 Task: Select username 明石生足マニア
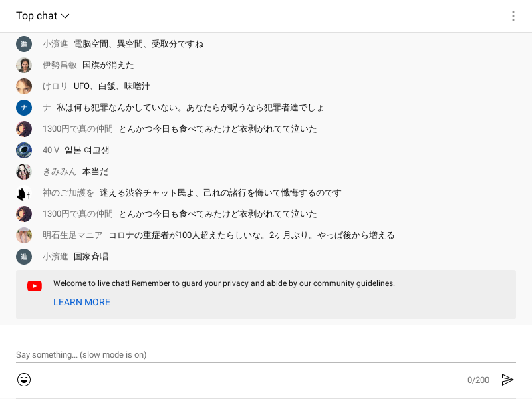tap(72, 235)
